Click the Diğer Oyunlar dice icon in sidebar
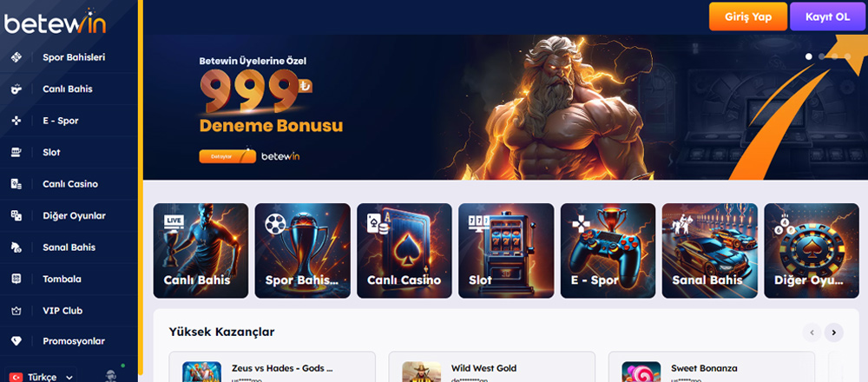868x382 pixels. pyautogui.click(x=16, y=215)
